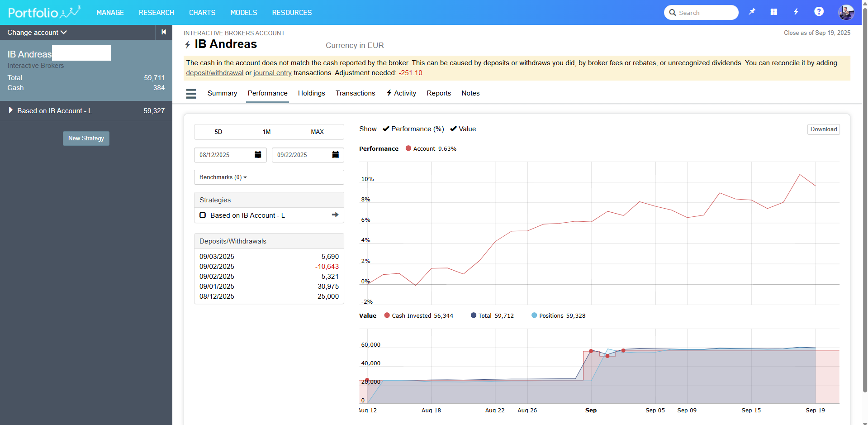Open the RESOURCES menu
The width and height of the screenshot is (868, 425).
[292, 13]
